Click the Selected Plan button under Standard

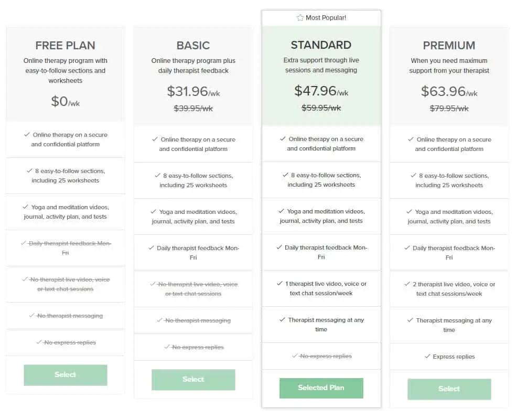coord(321,388)
